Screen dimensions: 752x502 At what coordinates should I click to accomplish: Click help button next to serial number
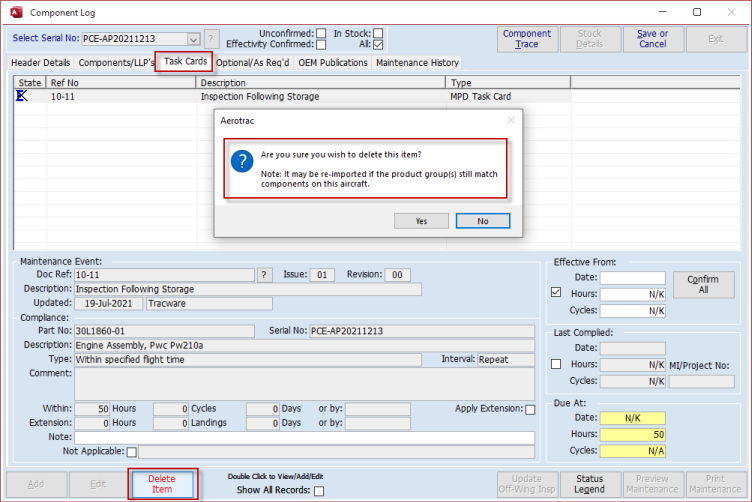211,38
